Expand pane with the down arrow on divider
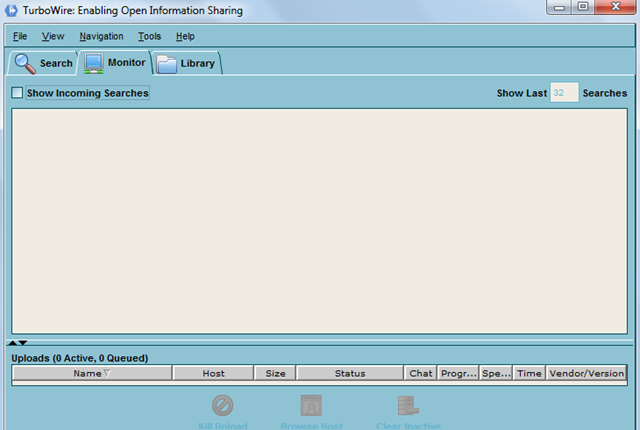The height and width of the screenshot is (430, 640). (23, 343)
